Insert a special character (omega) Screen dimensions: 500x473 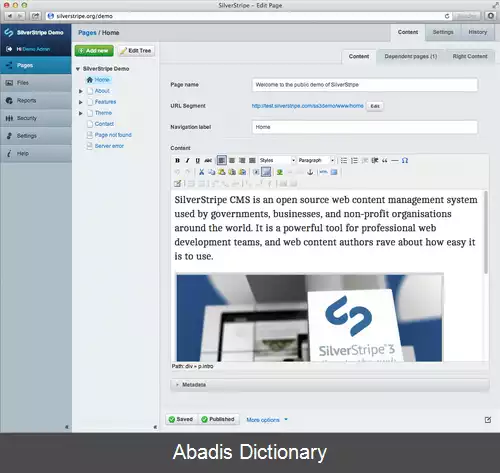405,160
